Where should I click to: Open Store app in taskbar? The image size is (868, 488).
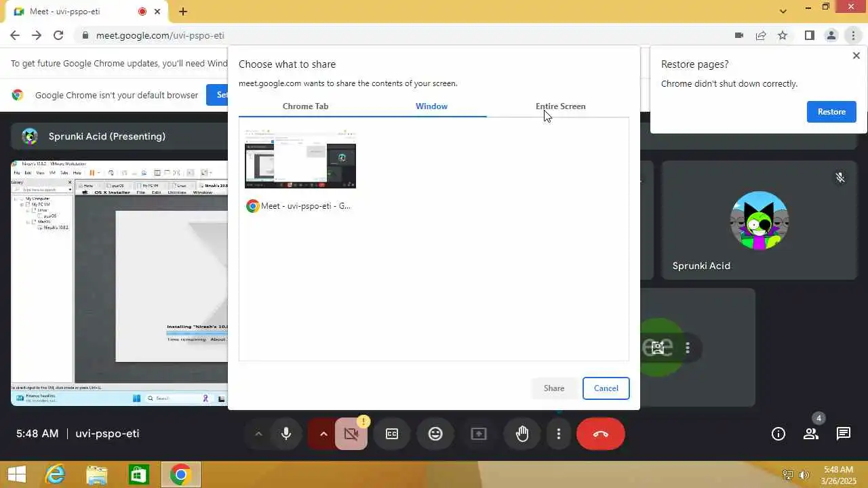click(138, 475)
